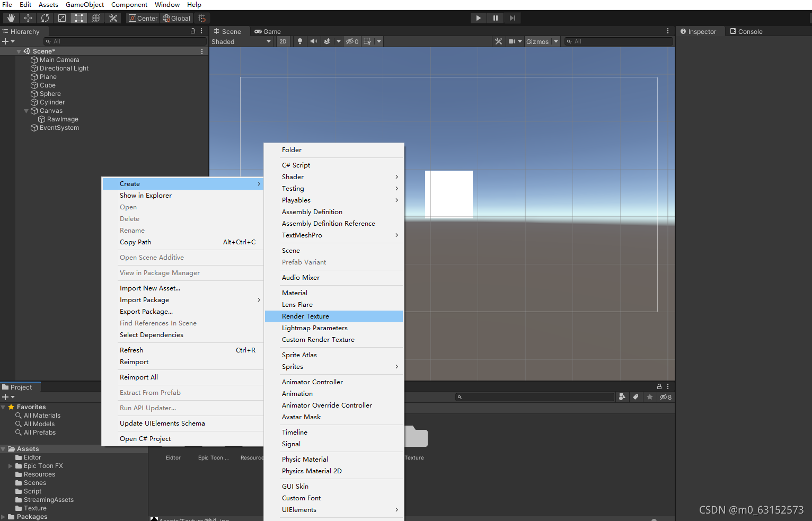Toggle scene visibility with the crossed-eye icon

click(x=351, y=41)
